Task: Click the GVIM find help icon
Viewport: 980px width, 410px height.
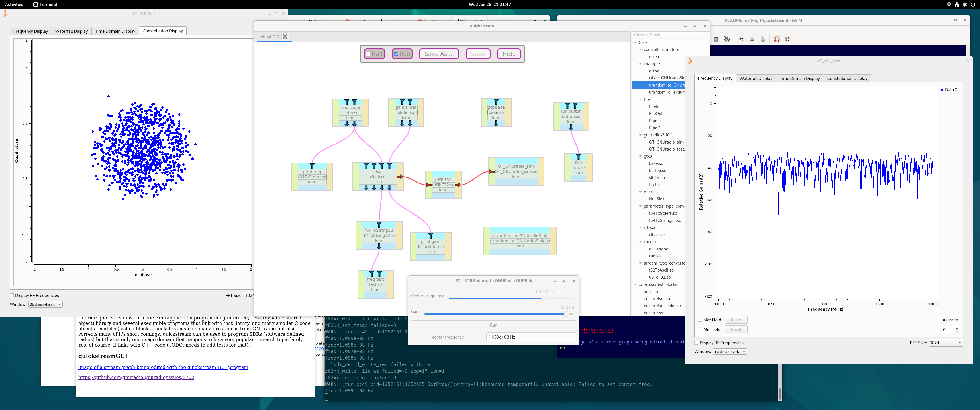Action: point(787,39)
